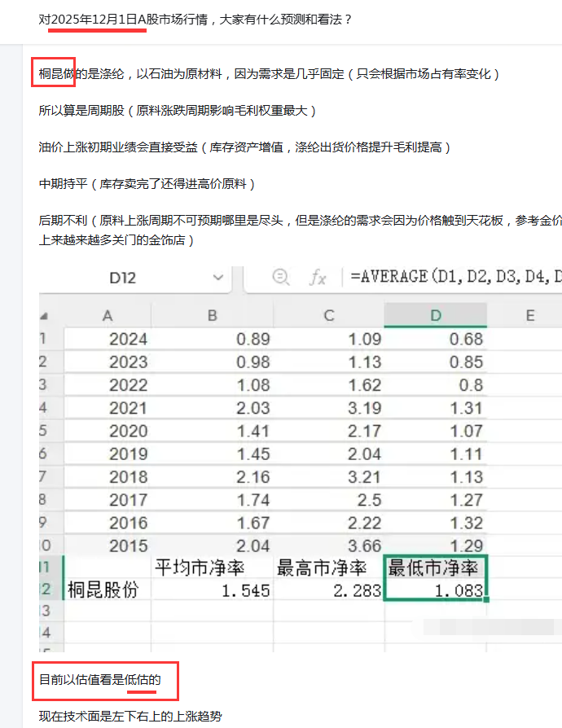Click cell containing year 2021

pos(108,408)
